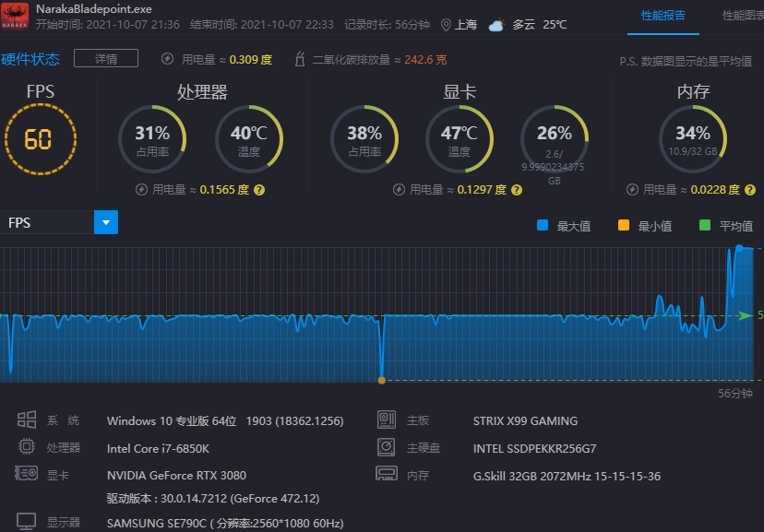
Task: Open the 详情 details button
Action: pos(106,58)
